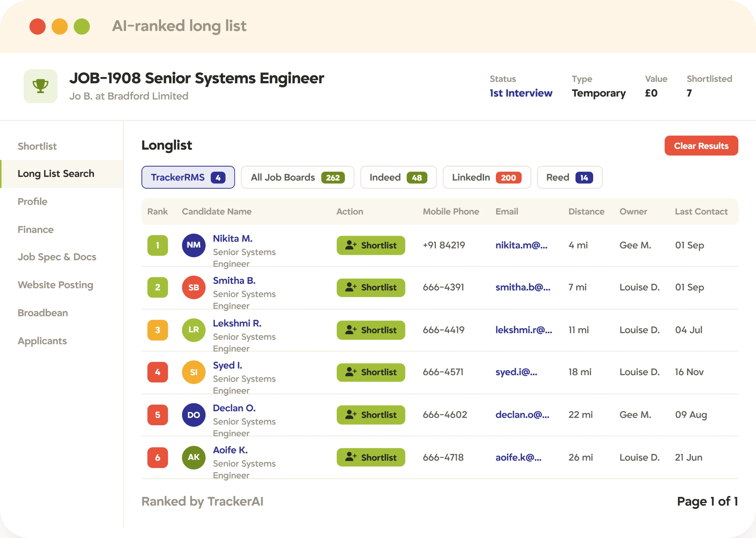
Task: Switch to All Job Boards tab
Action: click(297, 177)
